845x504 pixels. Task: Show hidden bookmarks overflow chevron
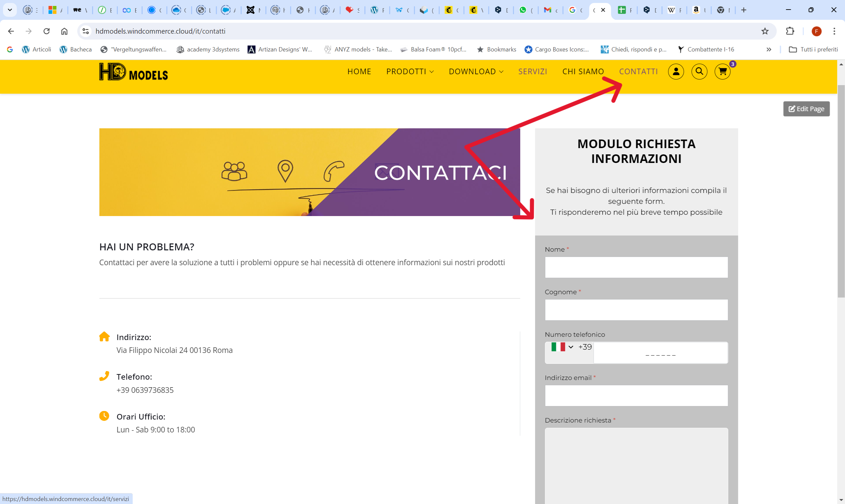(x=769, y=49)
